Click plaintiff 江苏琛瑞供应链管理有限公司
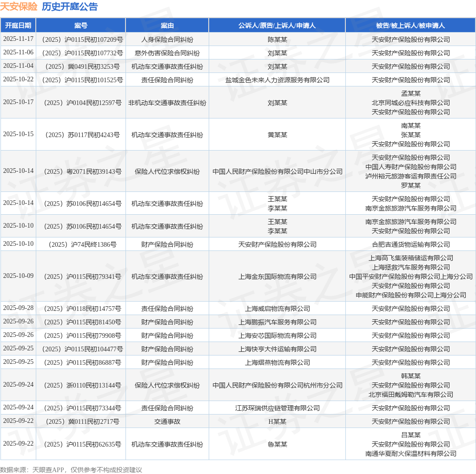Image resolution: width=476 pixels, height=474 pixels. pyautogui.click(x=277, y=408)
